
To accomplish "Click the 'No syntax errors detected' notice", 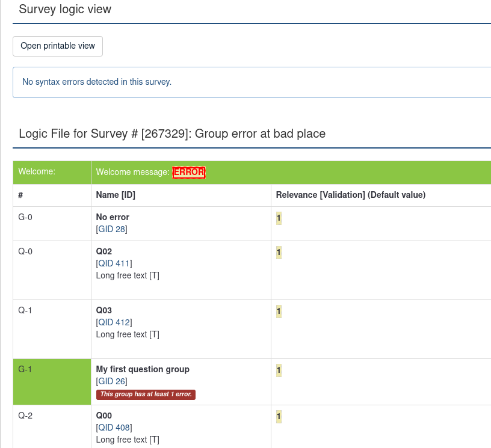I will click(x=97, y=82).
